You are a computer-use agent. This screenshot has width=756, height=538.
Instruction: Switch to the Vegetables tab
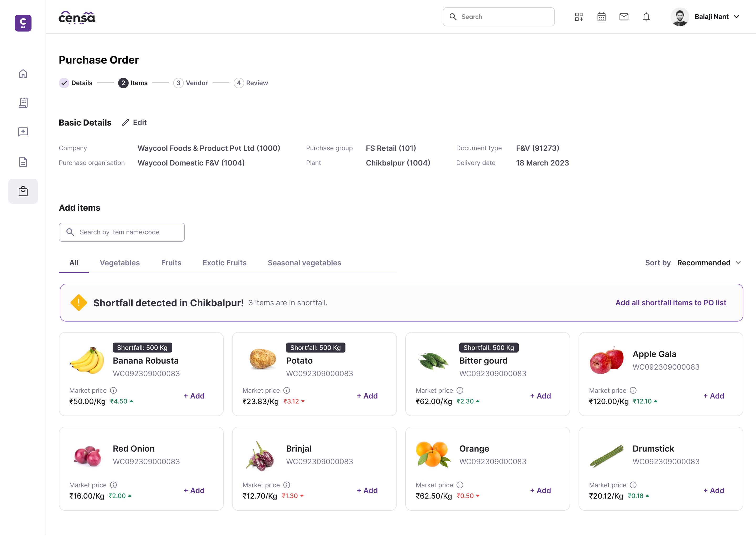click(x=120, y=263)
